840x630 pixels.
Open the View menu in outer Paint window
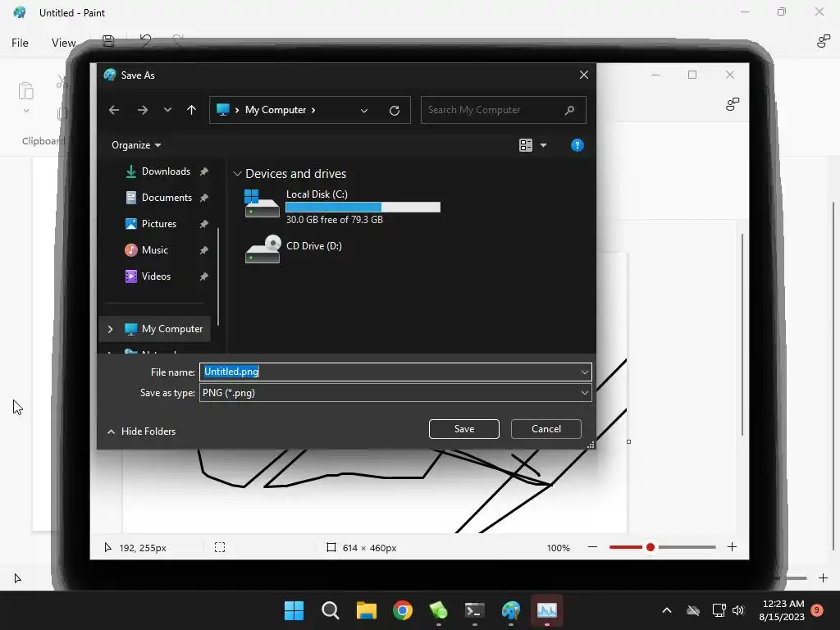click(63, 43)
